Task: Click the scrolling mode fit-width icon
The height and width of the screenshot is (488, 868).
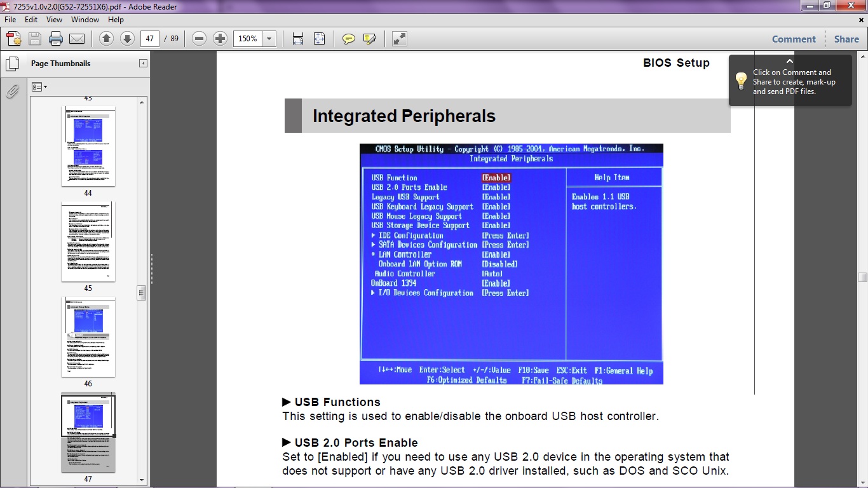Action: (298, 39)
